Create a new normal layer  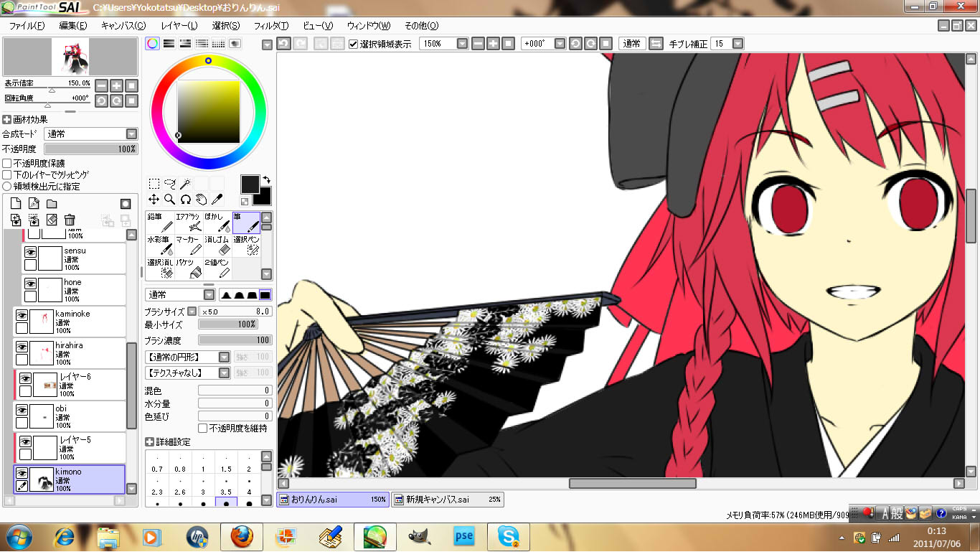click(x=16, y=204)
